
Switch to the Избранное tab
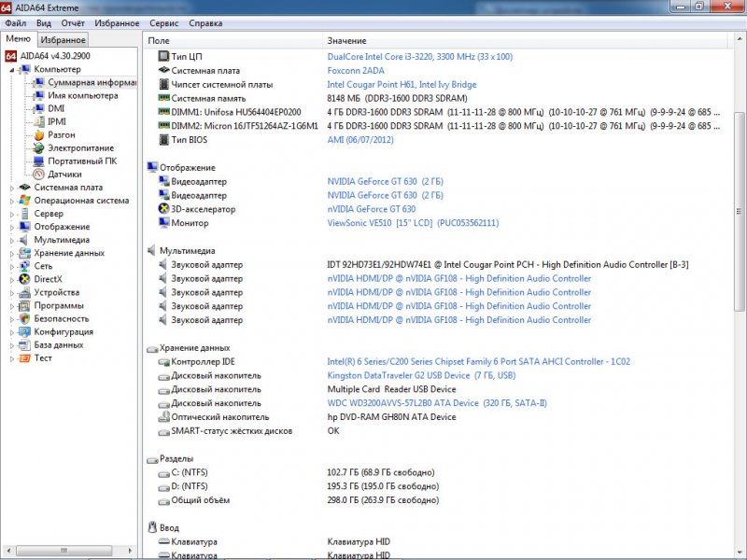[x=63, y=40]
